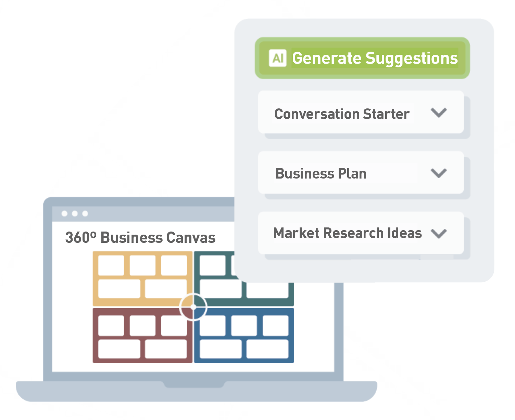The image size is (515, 420).
Task: Click the 360° Business Canvas title
Action: [140, 237]
